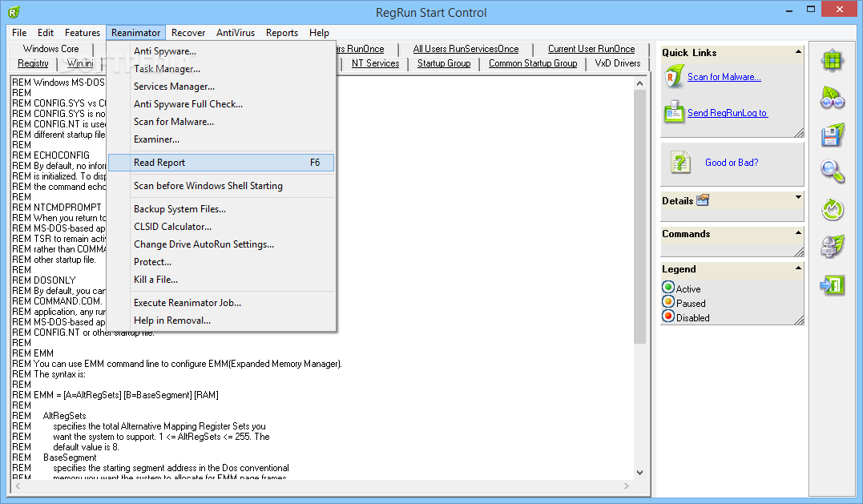863x504 pixels.
Task: Choose Services Manager... menu entry
Action: (221, 87)
